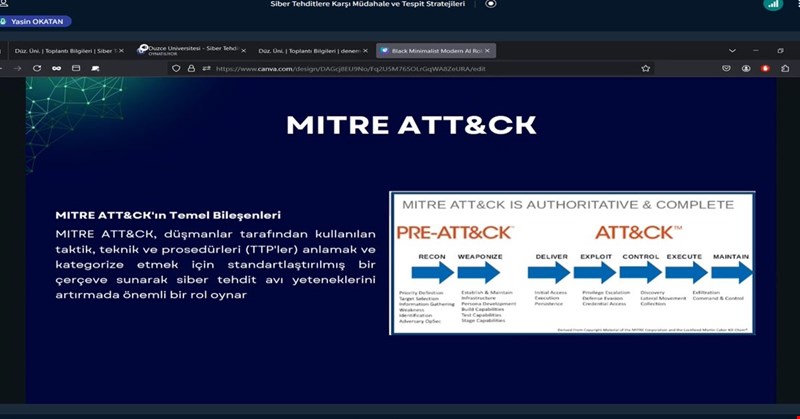Reload the page with the refresh icon
The width and height of the screenshot is (800, 419).
[x=37, y=68]
